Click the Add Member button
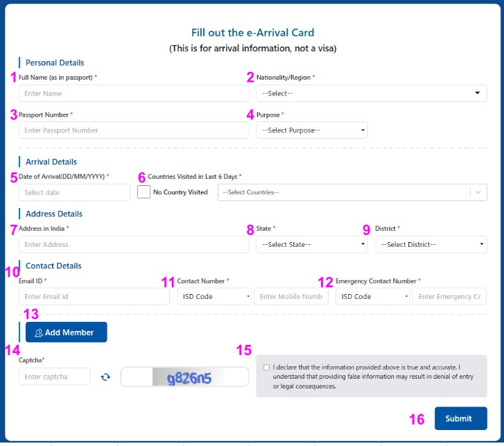 coord(66,332)
